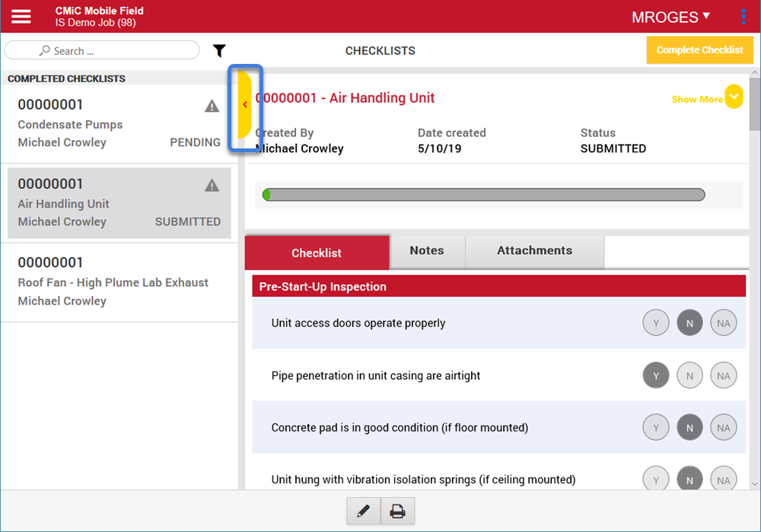761x532 pixels.
Task: Open Roof Fan - High Plume Lab Exhaust checklist
Action: coord(114,282)
